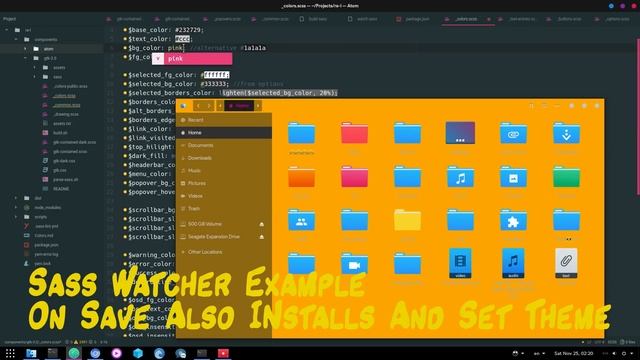Open the folder with puzzle piece emblem
The image size is (640, 360).
point(513,220)
